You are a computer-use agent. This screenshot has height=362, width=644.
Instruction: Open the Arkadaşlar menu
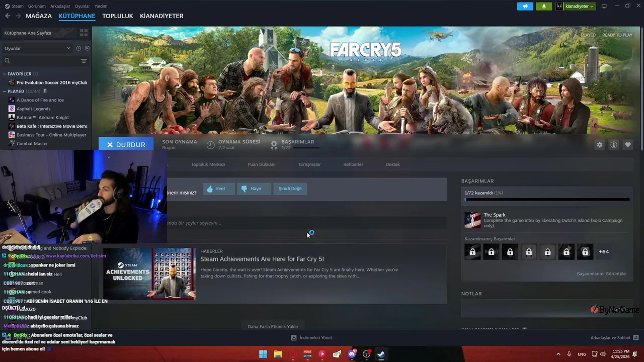click(60, 6)
